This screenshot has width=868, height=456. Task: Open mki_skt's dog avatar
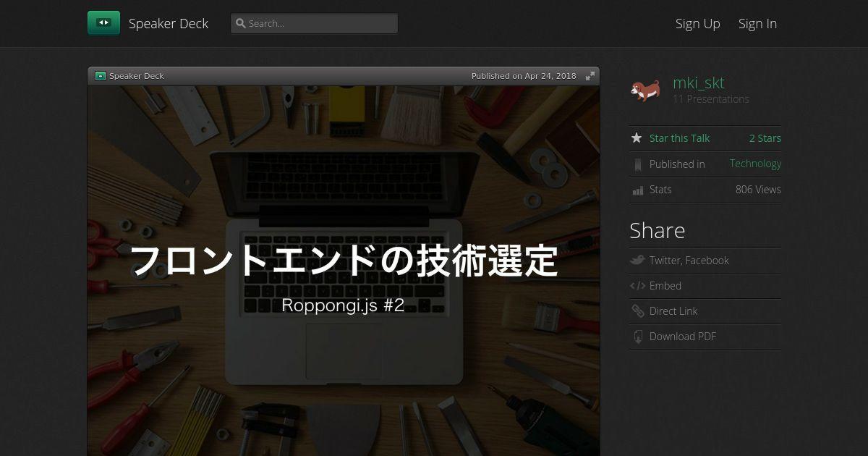coord(645,90)
